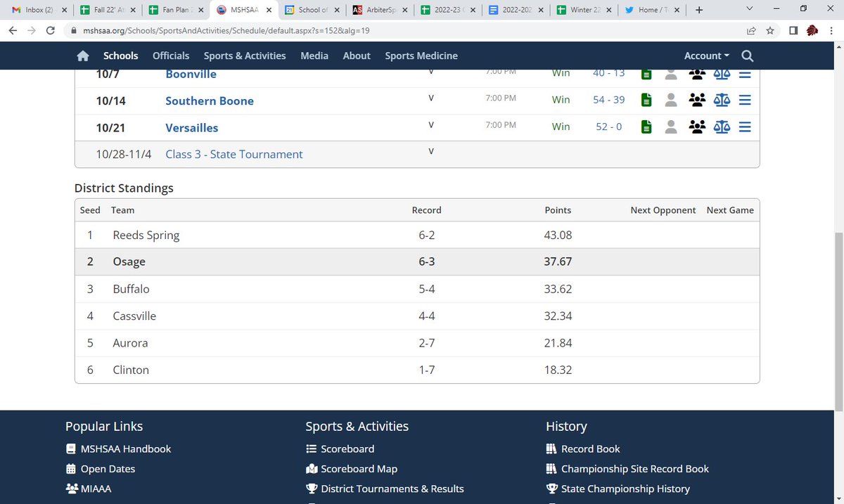Bookmark this page with star icon
The image size is (844, 504).
(x=770, y=31)
